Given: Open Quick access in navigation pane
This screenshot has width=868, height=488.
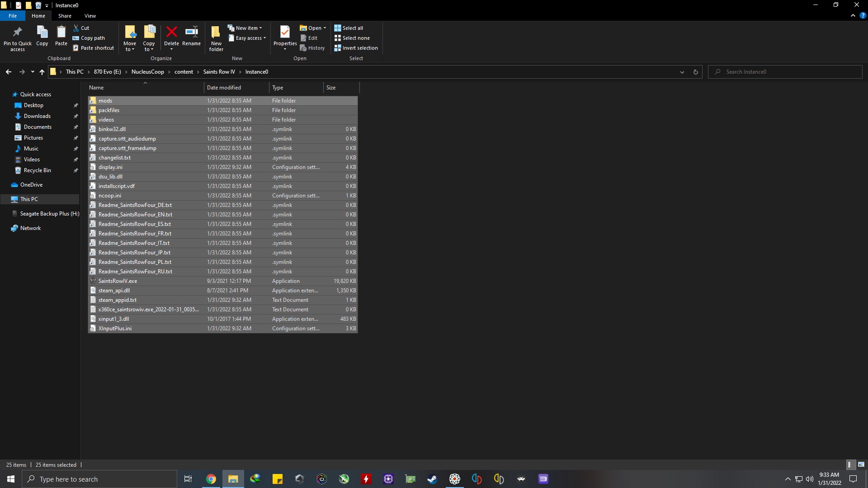Looking at the screenshot, I should [36, 94].
